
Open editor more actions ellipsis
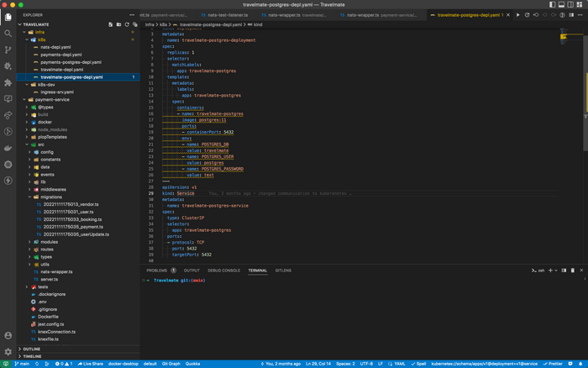point(580,15)
